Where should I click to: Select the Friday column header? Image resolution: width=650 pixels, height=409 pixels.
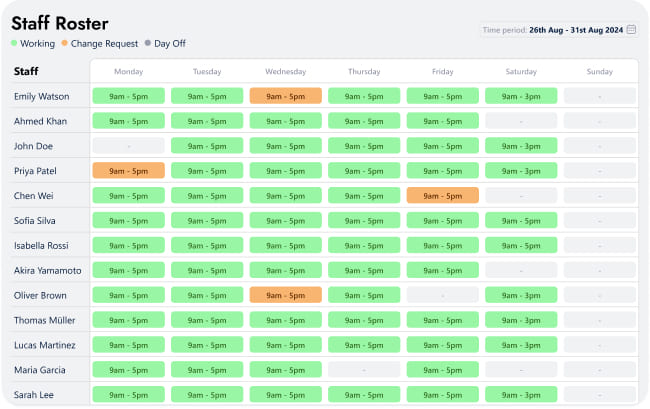[443, 72]
